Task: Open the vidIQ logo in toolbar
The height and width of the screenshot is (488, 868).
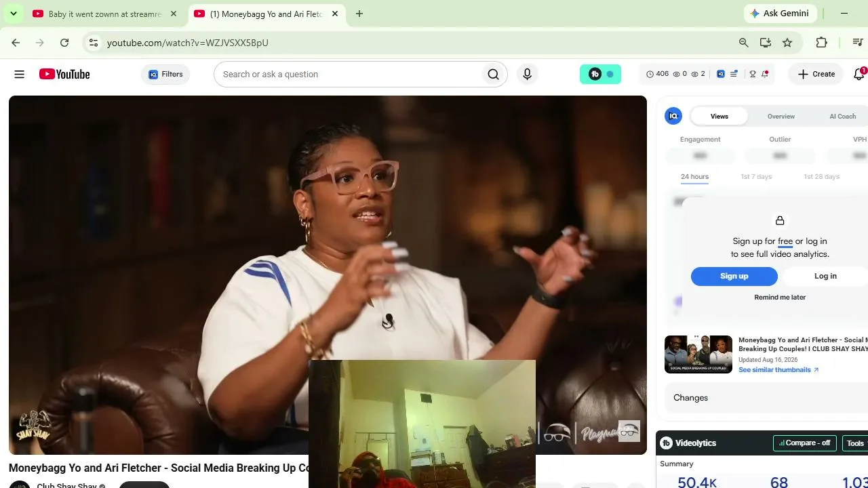Action: [x=721, y=75]
